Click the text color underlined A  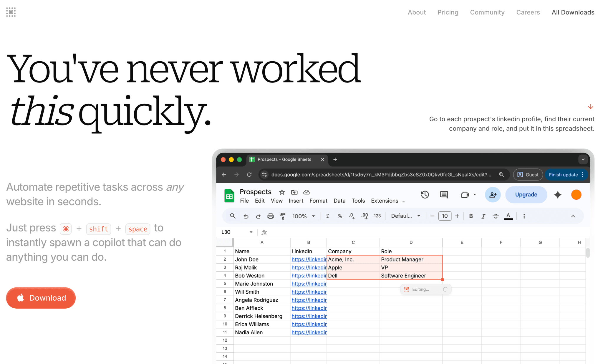[508, 216]
